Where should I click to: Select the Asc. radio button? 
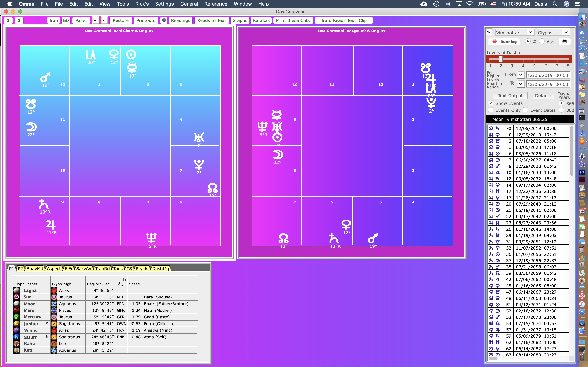(542, 42)
